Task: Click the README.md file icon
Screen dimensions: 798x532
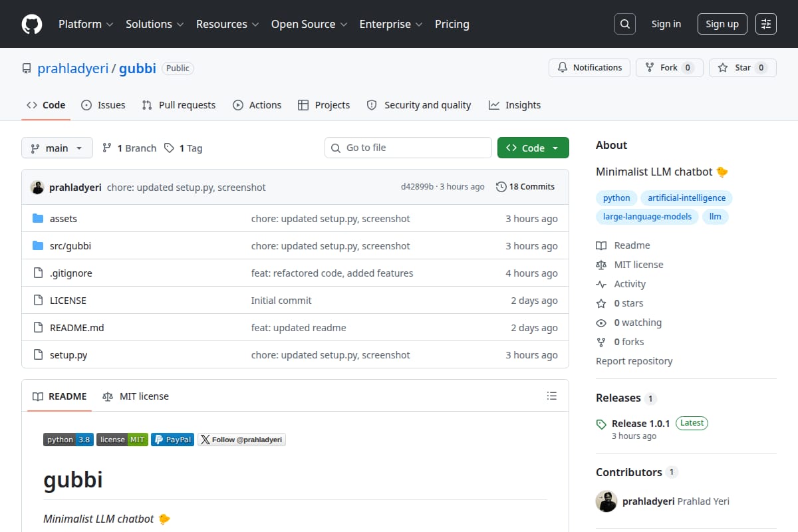Action: point(38,328)
